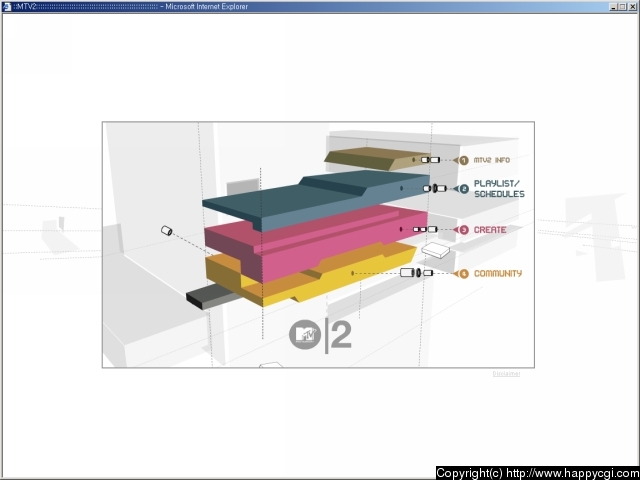Click the number 4 circle marker
Image resolution: width=640 pixels, height=480 pixels.
(x=464, y=274)
